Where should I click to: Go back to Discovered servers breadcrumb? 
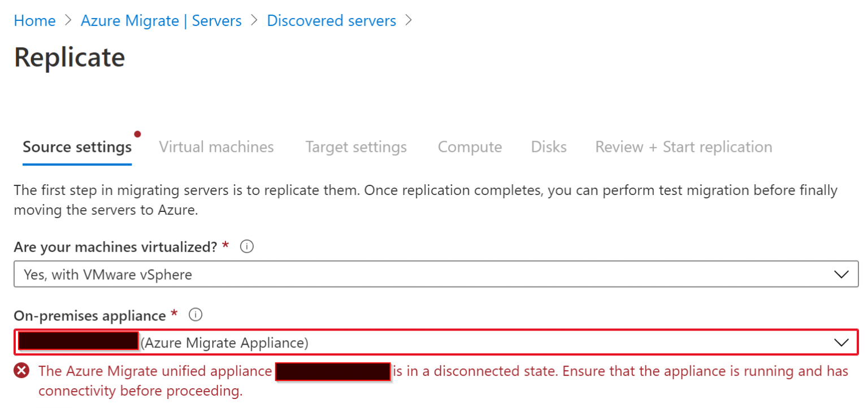[x=332, y=21]
